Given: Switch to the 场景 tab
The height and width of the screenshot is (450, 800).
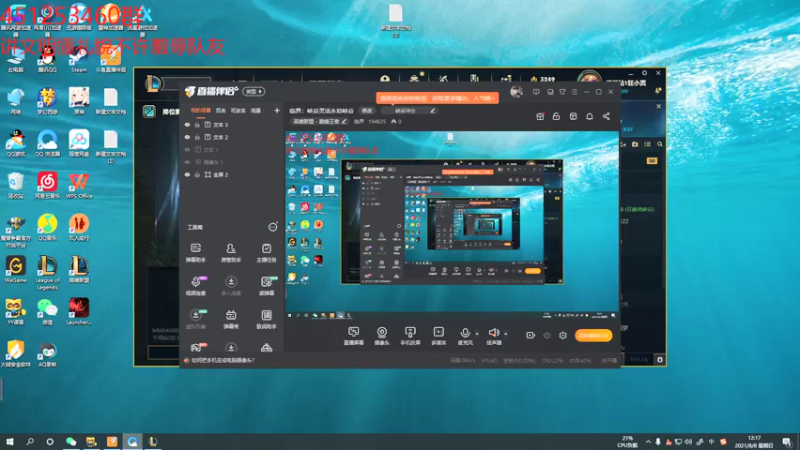Looking at the screenshot, I should point(256,110).
